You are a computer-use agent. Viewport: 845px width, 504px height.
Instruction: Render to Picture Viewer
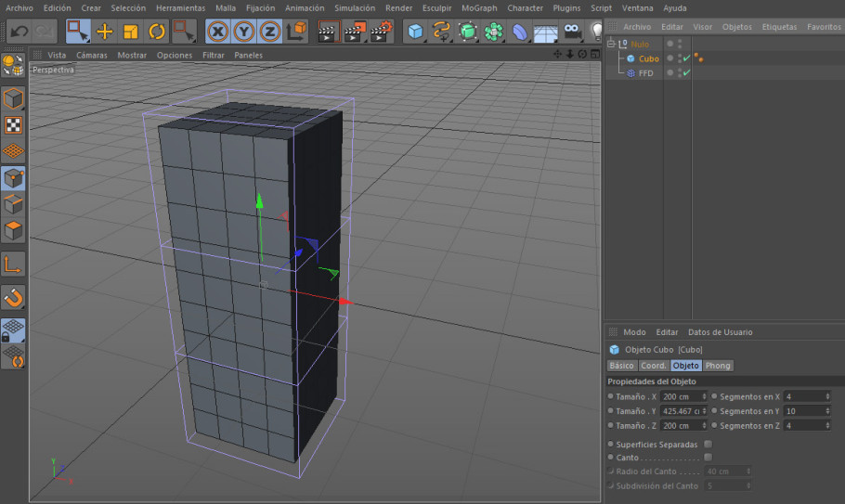pos(355,32)
